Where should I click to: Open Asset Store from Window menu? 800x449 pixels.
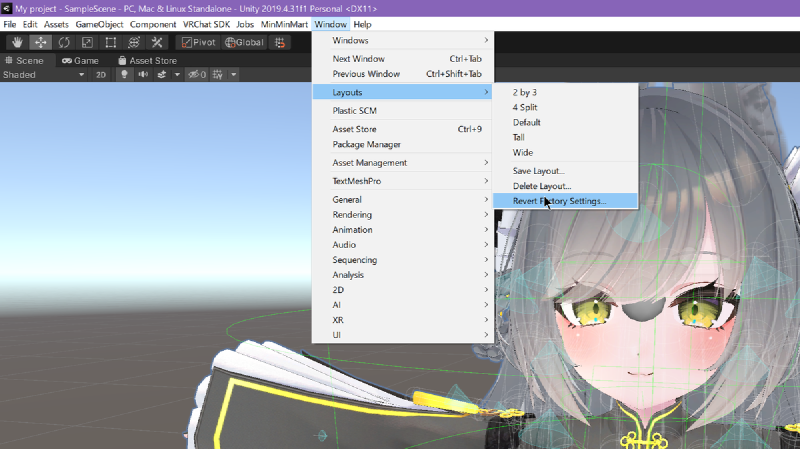403,129
